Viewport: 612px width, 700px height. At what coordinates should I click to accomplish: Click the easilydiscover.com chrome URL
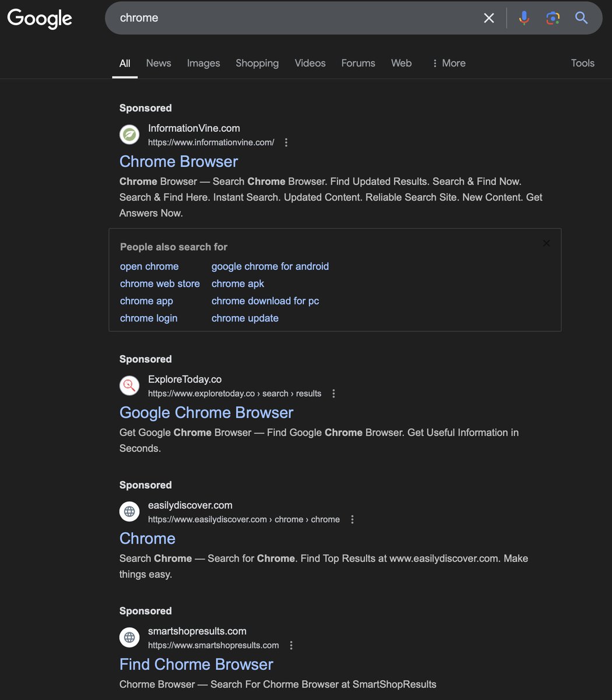click(244, 520)
